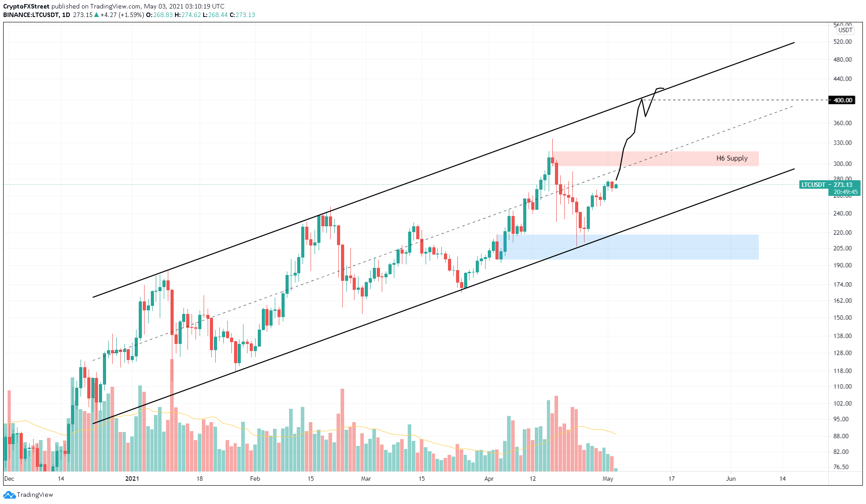The image size is (866, 504).
Task: Click the open price value 268.83
Action: point(163,15)
